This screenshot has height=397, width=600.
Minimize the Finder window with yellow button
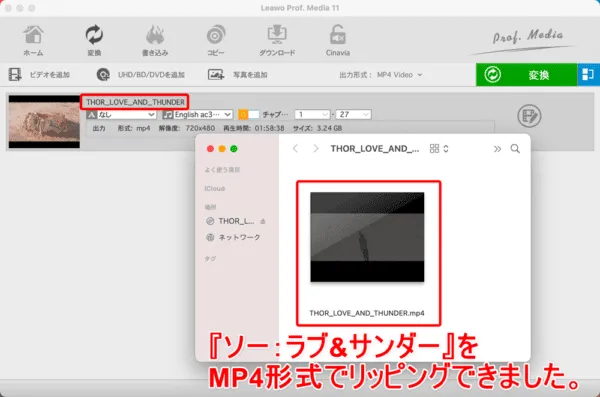pos(222,149)
